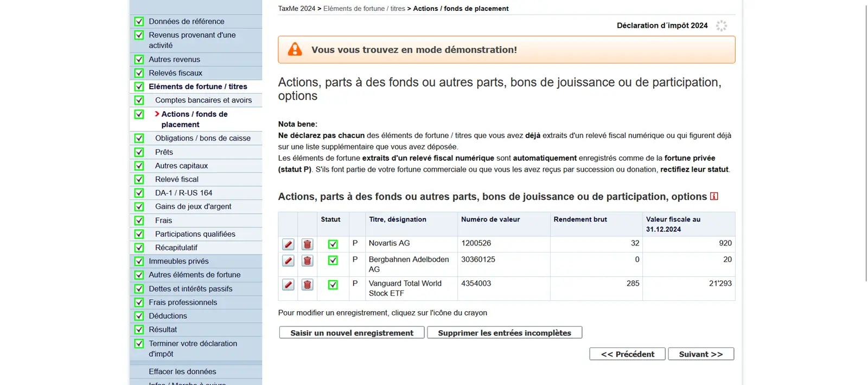This screenshot has width=868, height=385.
Task: Click TaxMe 2024 breadcrumb link
Action: click(x=297, y=9)
